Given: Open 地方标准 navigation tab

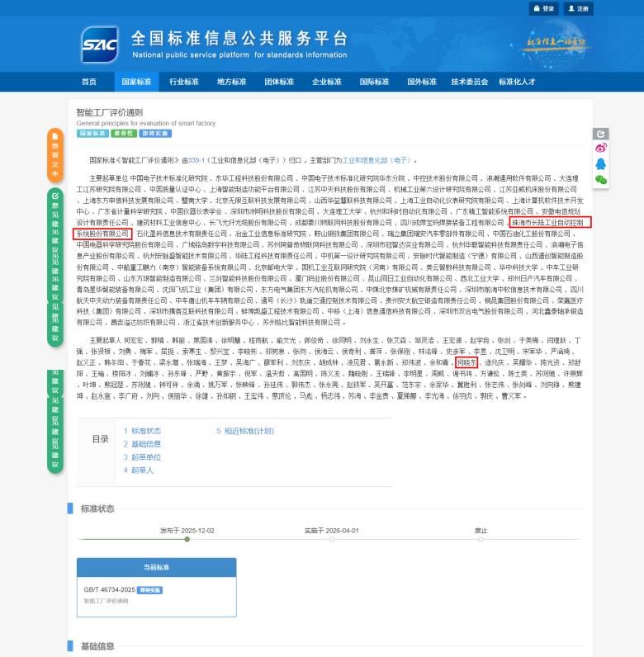Looking at the screenshot, I should point(231,83).
